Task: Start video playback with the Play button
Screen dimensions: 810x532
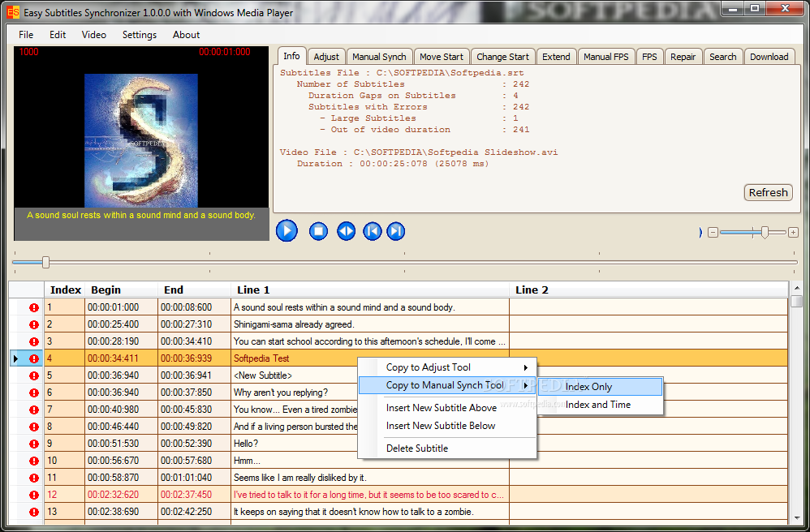Action: coord(287,230)
